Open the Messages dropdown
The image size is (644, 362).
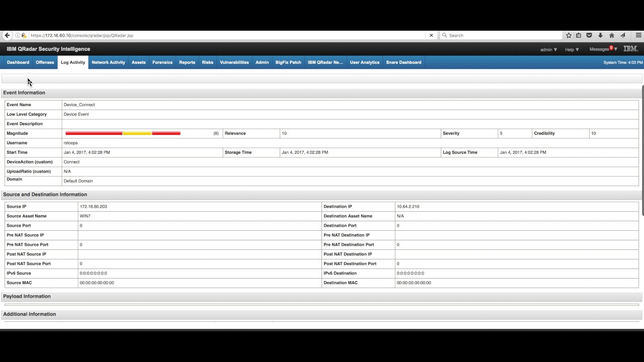point(603,49)
